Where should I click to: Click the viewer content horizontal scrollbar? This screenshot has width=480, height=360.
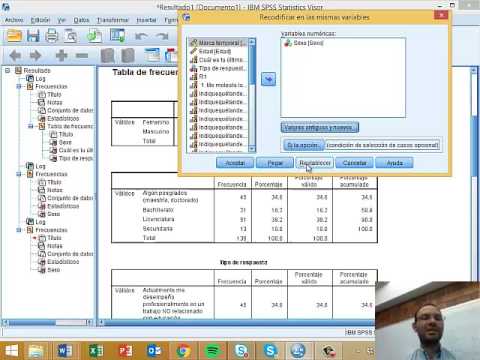click(x=238, y=323)
